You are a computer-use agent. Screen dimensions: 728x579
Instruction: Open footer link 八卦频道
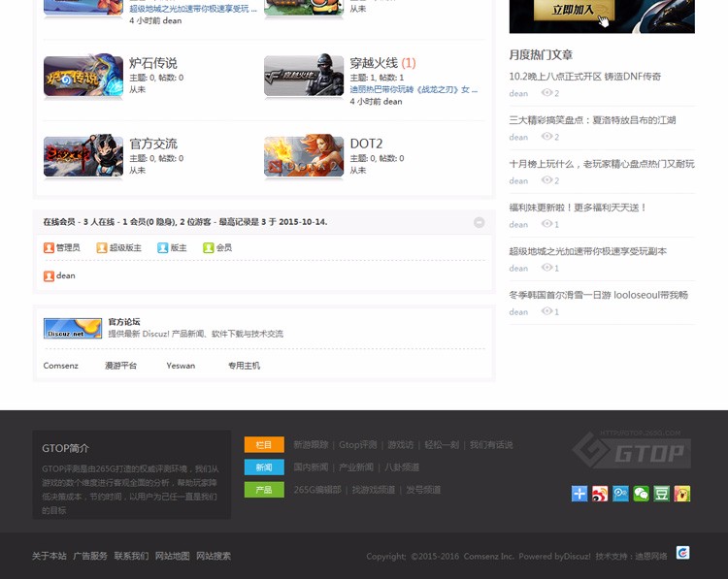tap(402, 467)
